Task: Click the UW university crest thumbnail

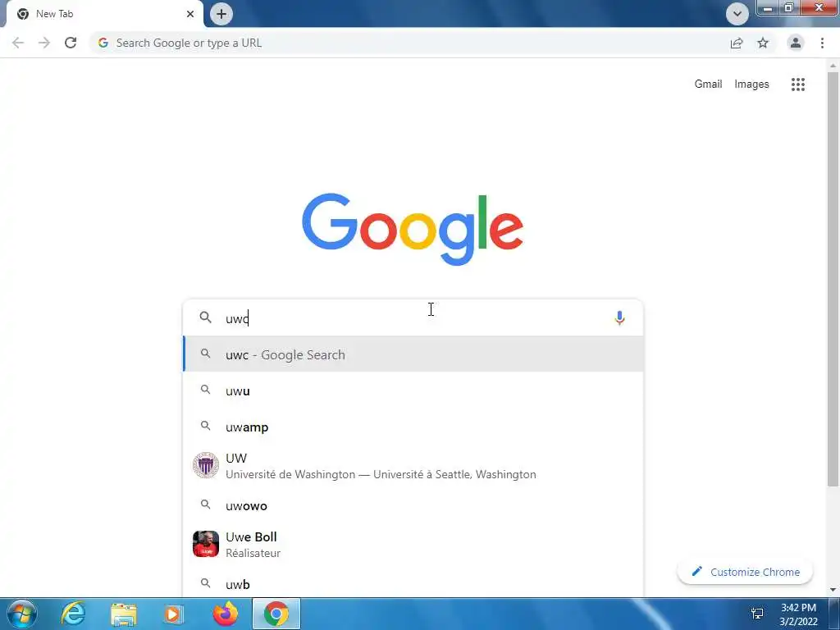Action: pos(206,465)
